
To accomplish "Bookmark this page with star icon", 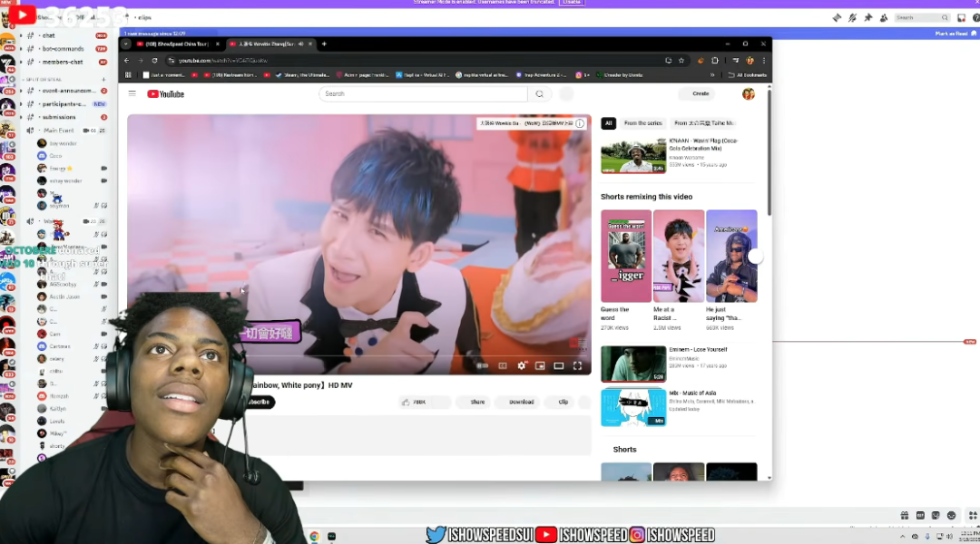I will click(681, 61).
